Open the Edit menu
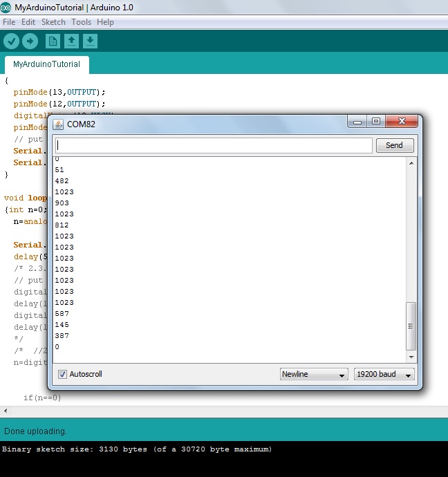This screenshot has height=477, width=448. tap(28, 22)
